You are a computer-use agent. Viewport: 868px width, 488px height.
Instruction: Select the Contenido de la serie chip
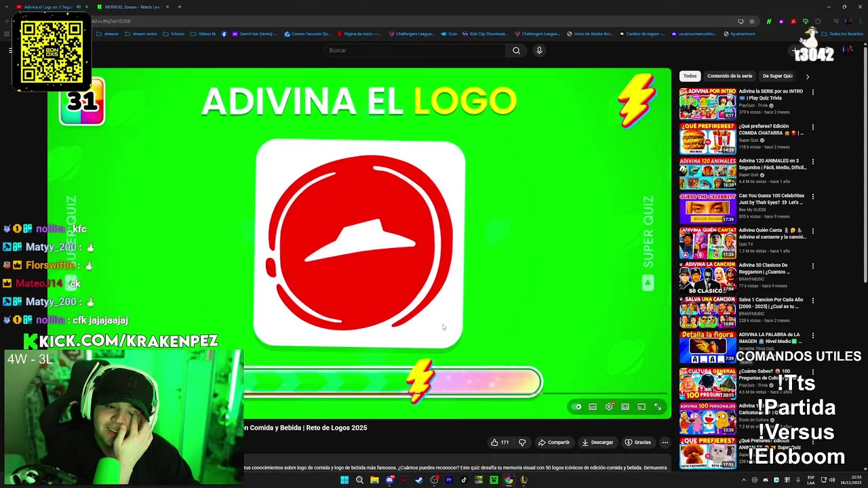[x=730, y=76]
